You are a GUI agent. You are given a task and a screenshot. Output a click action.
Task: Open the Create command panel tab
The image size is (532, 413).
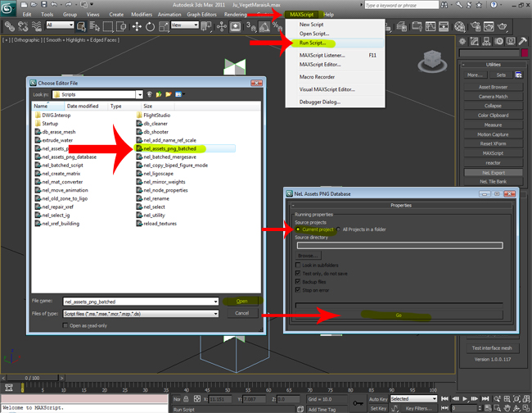point(462,42)
